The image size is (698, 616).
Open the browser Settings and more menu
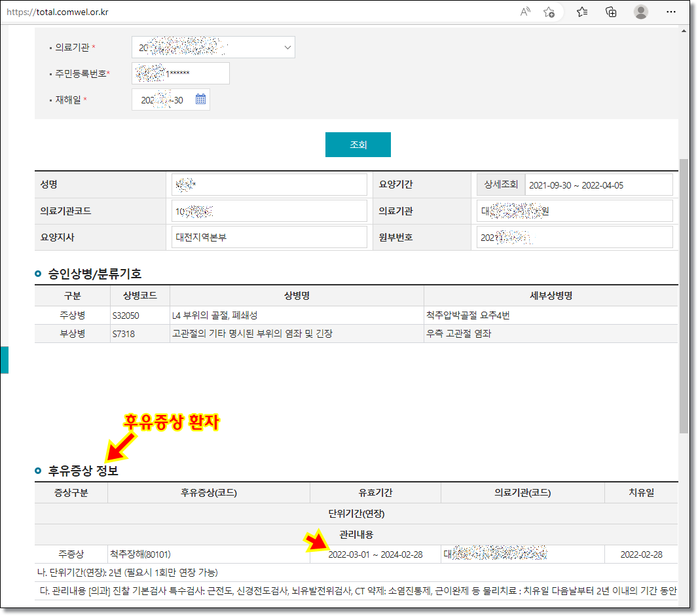click(x=671, y=12)
